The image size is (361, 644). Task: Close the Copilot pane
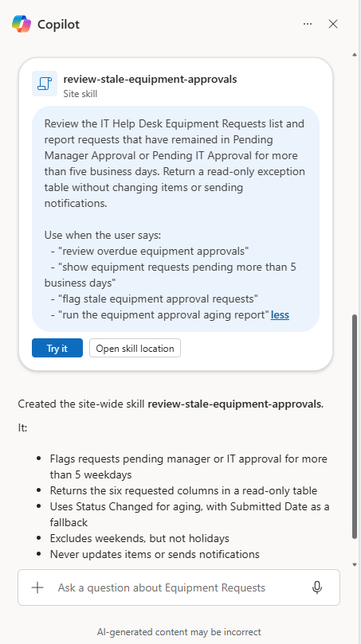[333, 24]
